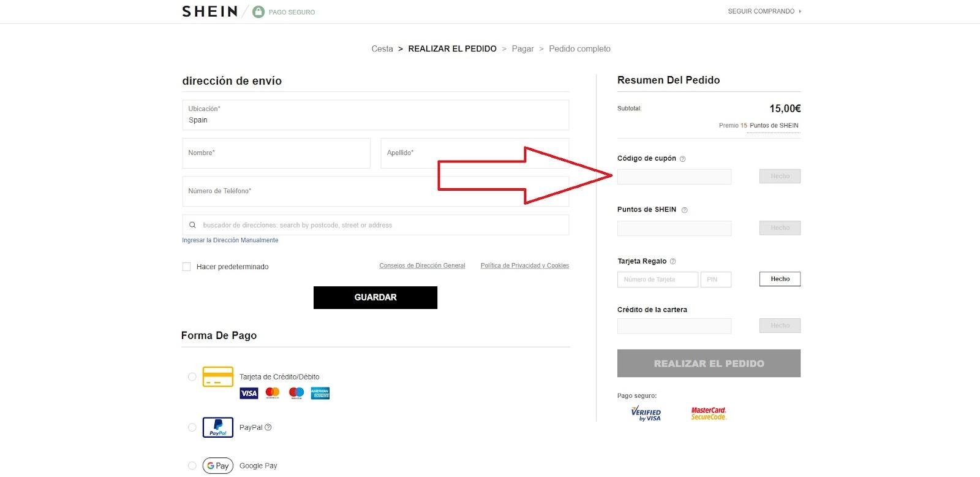The height and width of the screenshot is (477, 980).
Task: Click Pedido completo breadcrumb step
Action: tap(579, 49)
